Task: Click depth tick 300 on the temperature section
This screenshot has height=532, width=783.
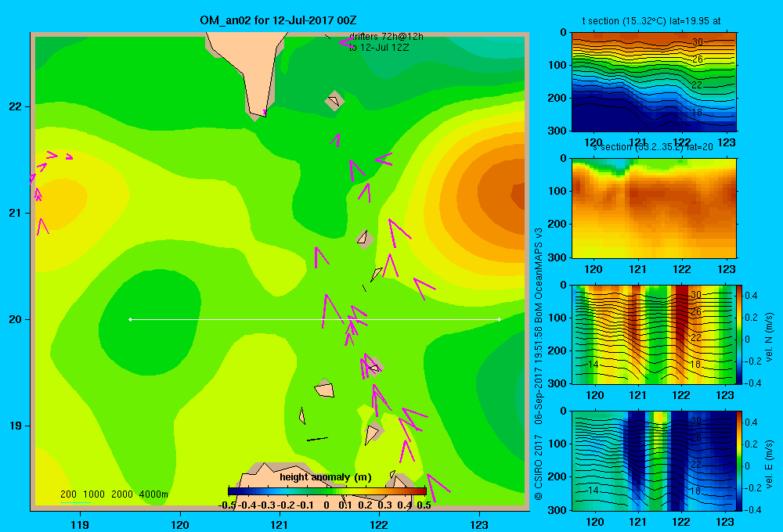Action: pyautogui.click(x=558, y=131)
